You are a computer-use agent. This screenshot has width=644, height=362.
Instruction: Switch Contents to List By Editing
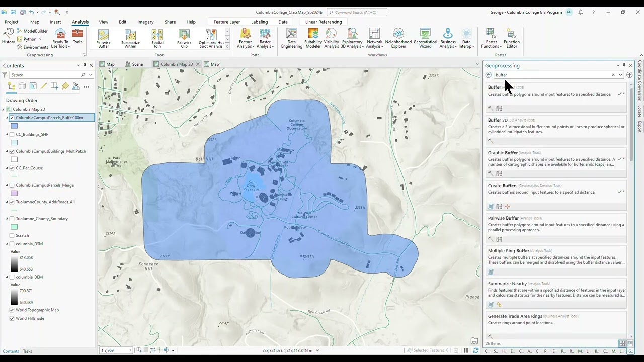point(44,86)
